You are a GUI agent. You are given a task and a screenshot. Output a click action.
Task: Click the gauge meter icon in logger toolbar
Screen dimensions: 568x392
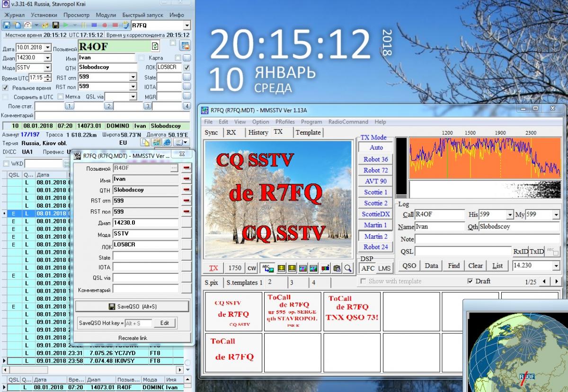[x=27, y=25]
